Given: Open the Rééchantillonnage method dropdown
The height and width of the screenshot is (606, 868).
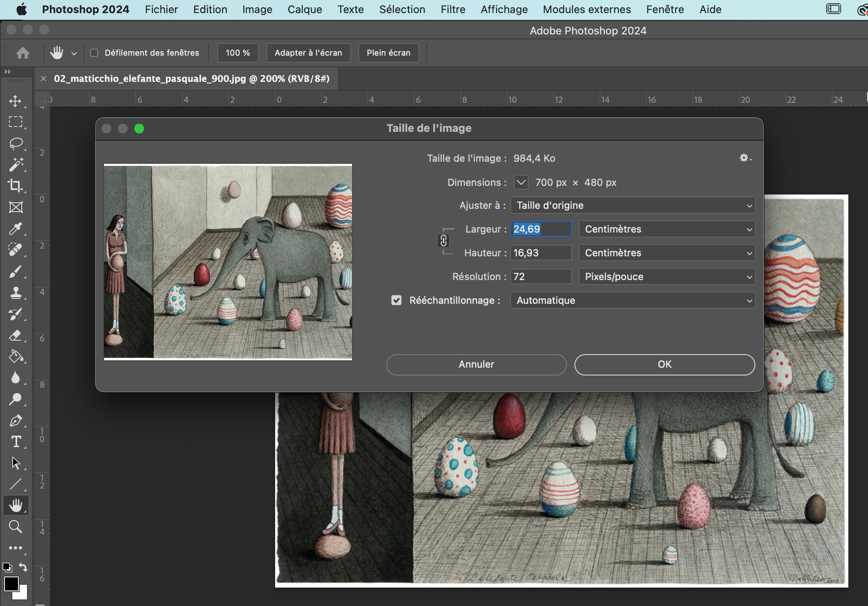Looking at the screenshot, I should pyautogui.click(x=633, y=300).
